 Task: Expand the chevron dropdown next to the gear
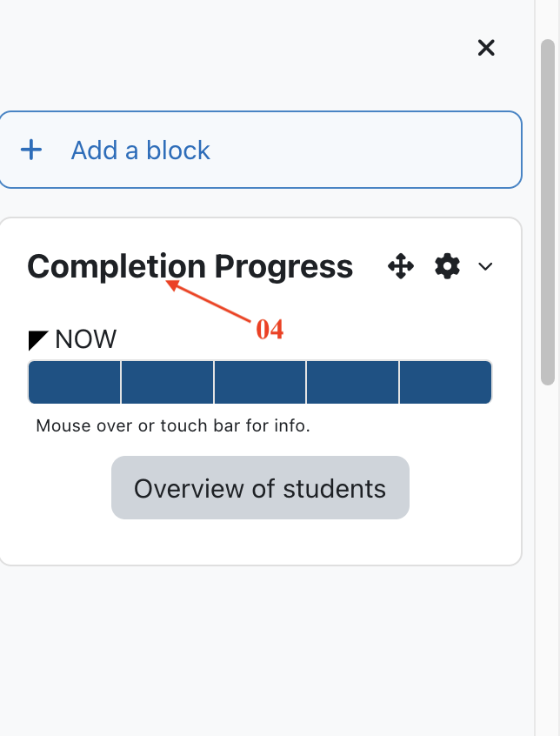coord(485,266)
